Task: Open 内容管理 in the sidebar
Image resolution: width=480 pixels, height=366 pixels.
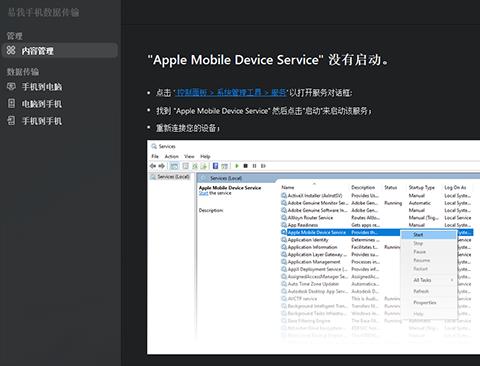Action: pos(60,51)
